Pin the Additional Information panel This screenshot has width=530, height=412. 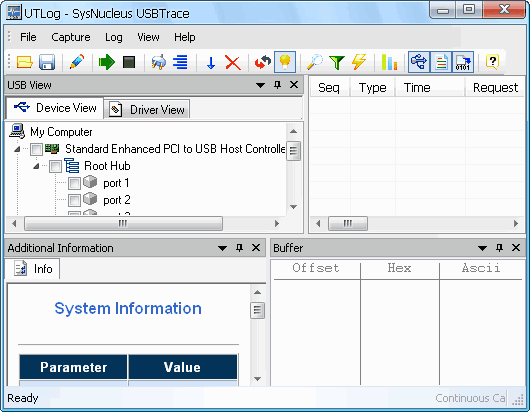[240, 248]
